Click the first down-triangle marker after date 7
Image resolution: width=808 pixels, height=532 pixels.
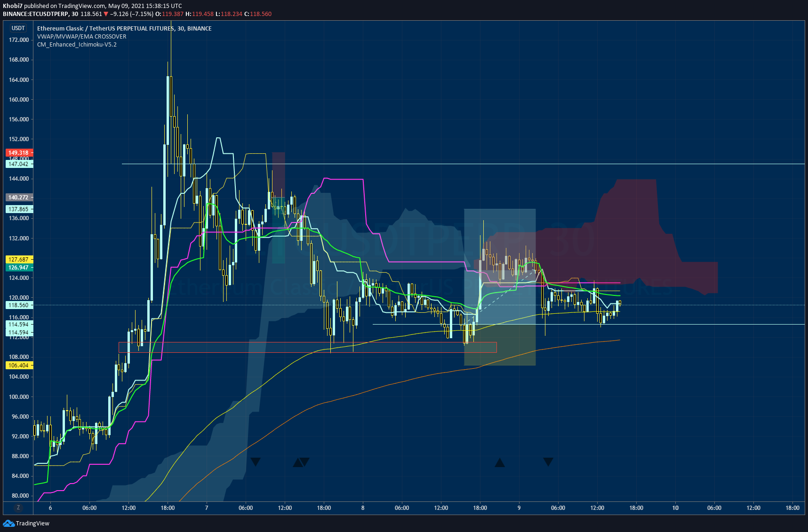(255, 462)
